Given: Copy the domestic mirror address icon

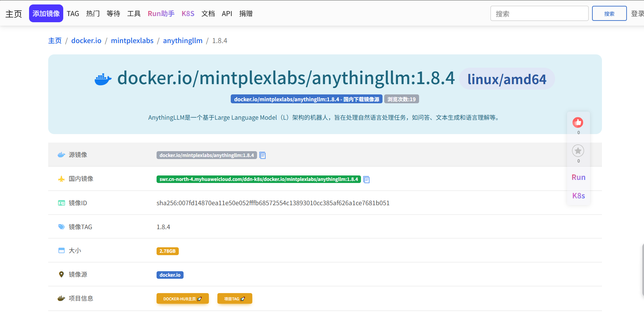Looking at the screenshot, I should (366, 180).
